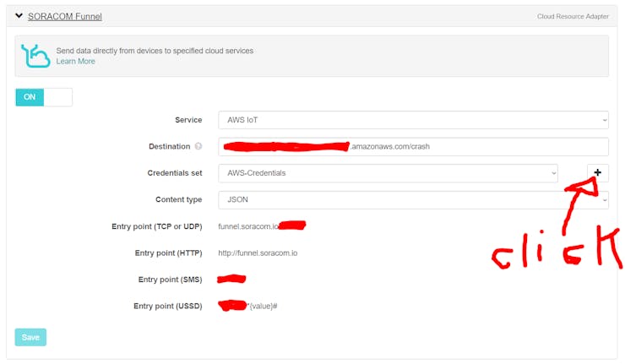Viewport: 625px width, 364px height.
Task: Toggle the Funnel ON switch off
Action: click(x=44, y=97)
